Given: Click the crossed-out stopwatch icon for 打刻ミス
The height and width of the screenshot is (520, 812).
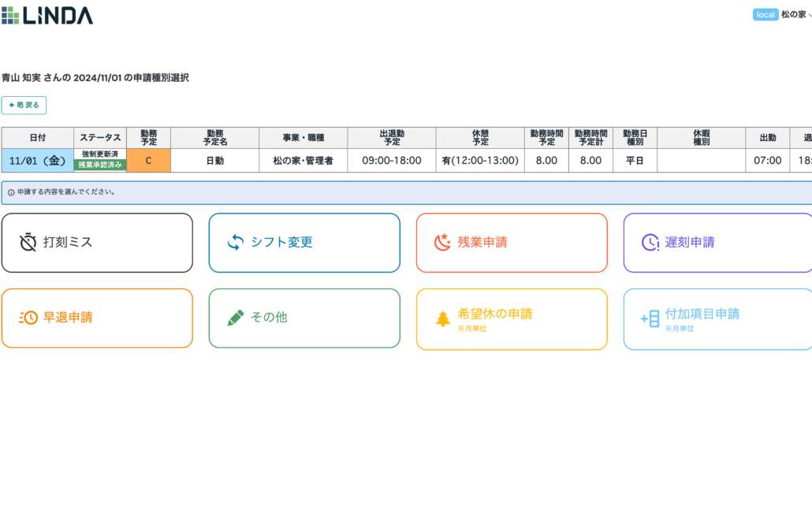Looking at the screenshot, I should (28, 242).
